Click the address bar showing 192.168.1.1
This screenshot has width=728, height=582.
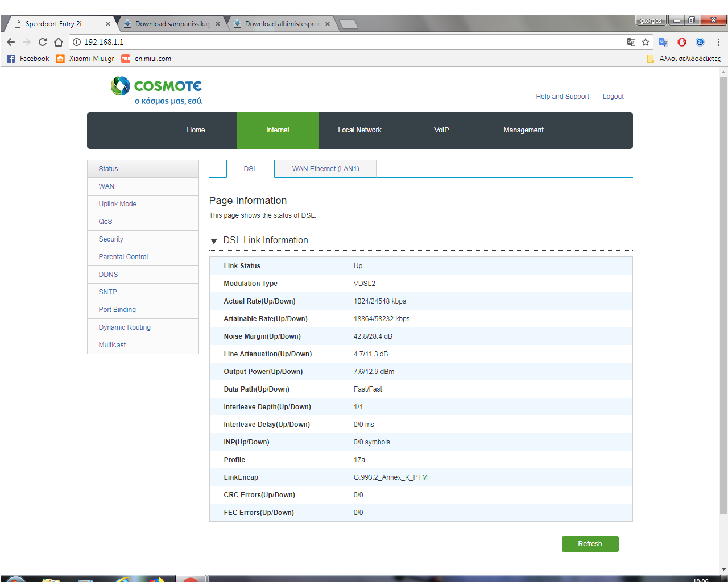341,42
